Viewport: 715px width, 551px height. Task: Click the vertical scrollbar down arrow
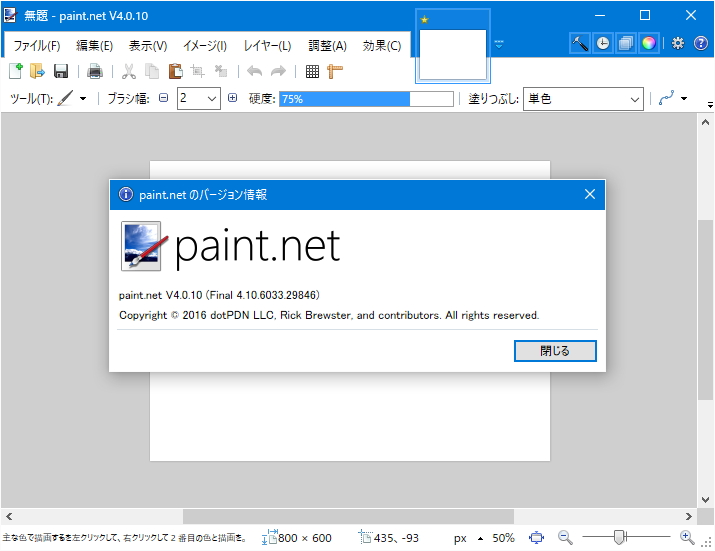(705, 499)
